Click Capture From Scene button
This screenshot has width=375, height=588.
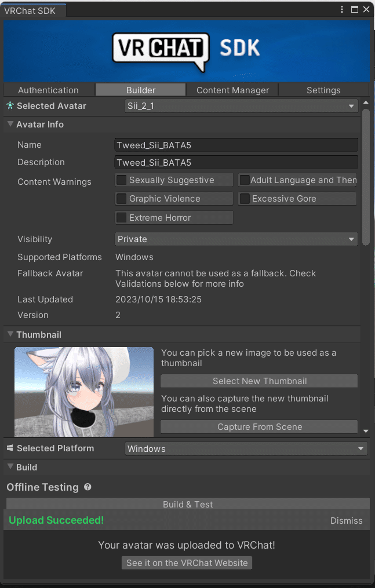259,427
